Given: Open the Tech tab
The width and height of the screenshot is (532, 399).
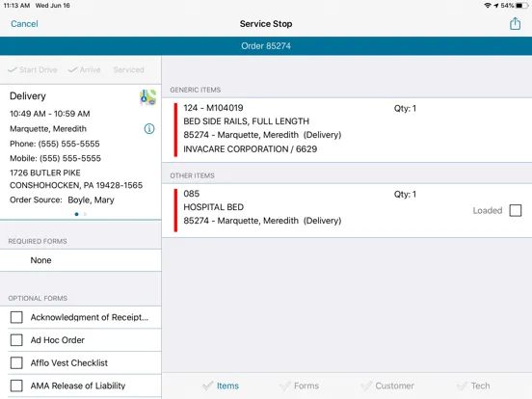Looking at the screenshot, I should coord(473,386).
